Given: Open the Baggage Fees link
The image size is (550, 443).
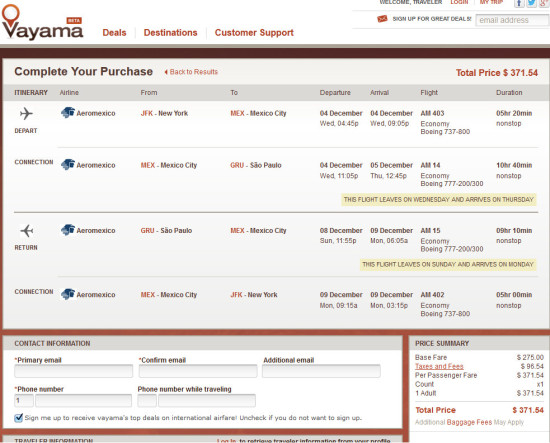Looking at the screenshot, I should 469,422.
